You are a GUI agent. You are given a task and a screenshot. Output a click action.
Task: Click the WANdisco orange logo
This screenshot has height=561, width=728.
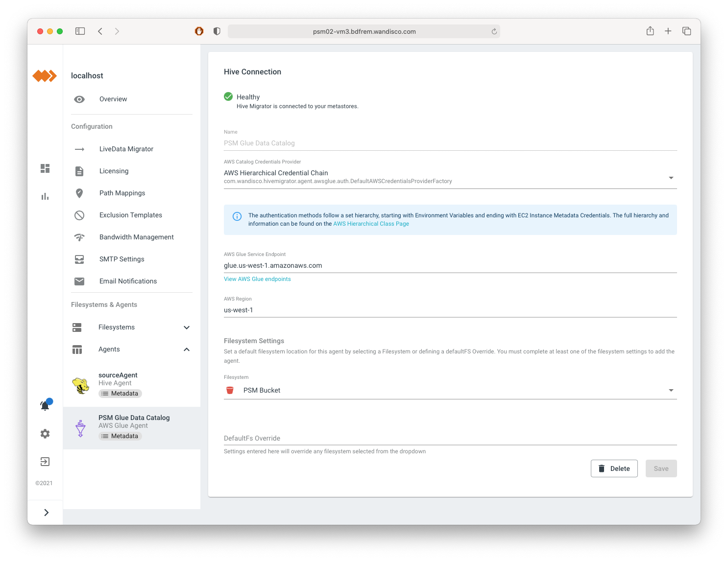coord(45,76)
